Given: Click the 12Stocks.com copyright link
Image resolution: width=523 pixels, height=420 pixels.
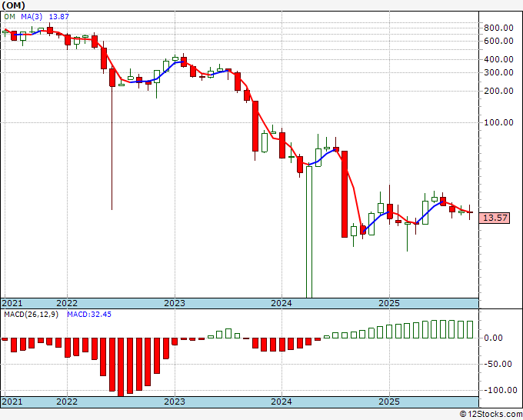Looking at the screenshot, I should pyautogui.click(x=491, y=414).
